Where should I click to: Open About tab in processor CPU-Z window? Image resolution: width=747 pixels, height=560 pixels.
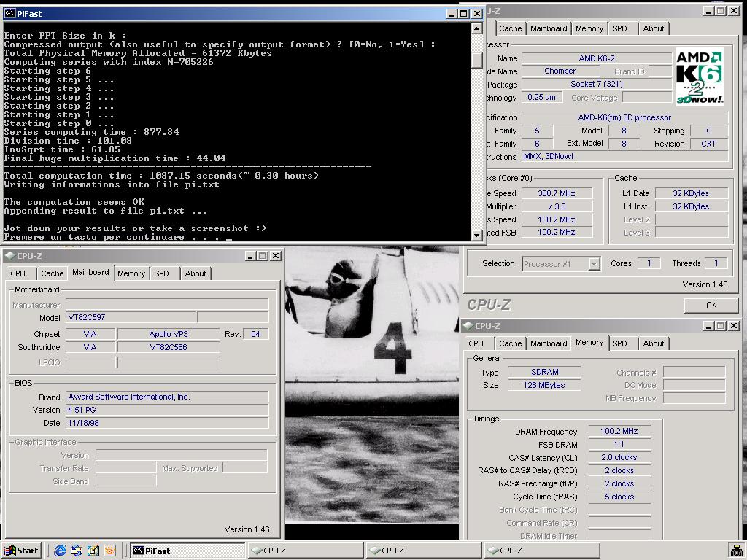pyautogui.click(x=653, y=28)
